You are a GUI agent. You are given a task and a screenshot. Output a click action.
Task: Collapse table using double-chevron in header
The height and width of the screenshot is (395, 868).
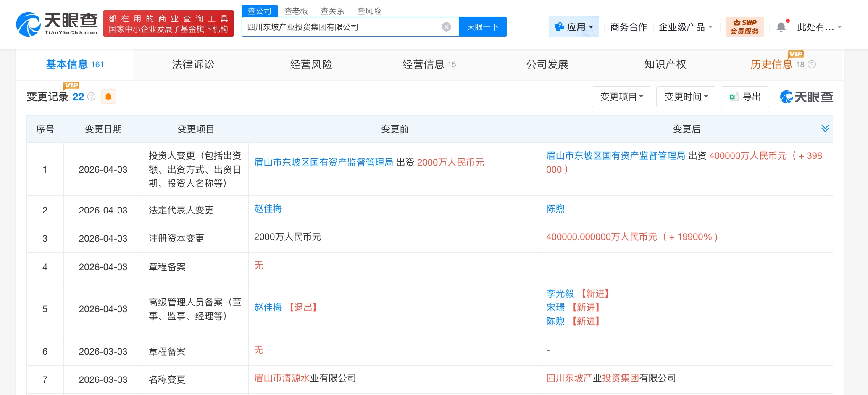(x=825, y=129)
